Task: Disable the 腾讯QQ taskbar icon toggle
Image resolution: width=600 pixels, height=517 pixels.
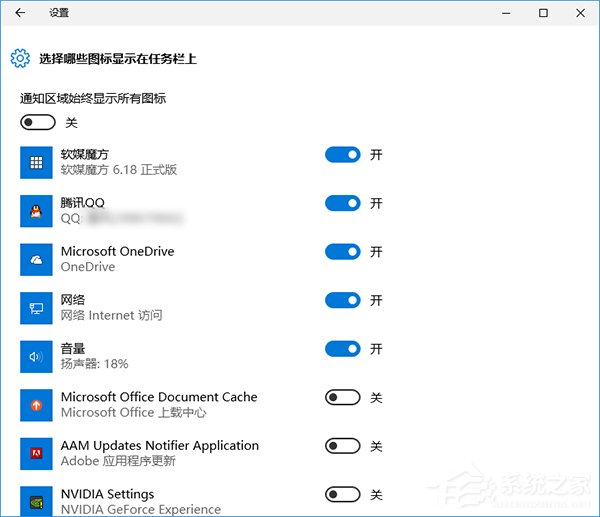Action: pos(342,203)
